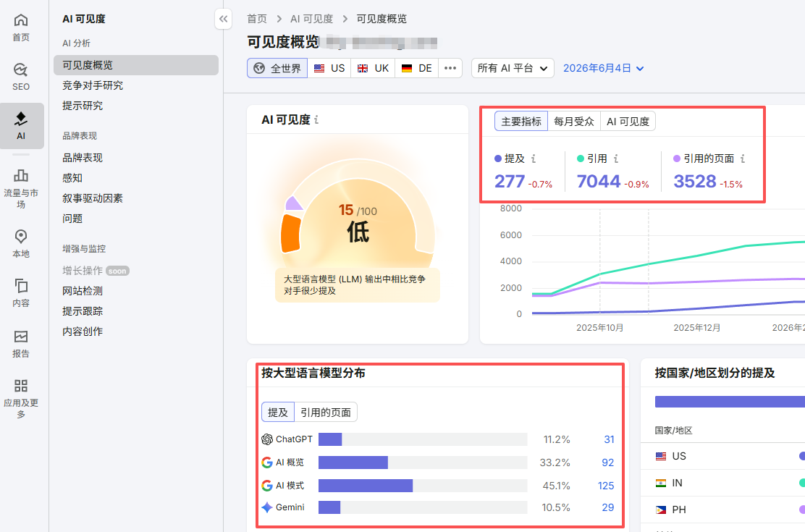805x532 pixels.
Task: Click the 3528 cited pages value
Action: pos(695,181)
